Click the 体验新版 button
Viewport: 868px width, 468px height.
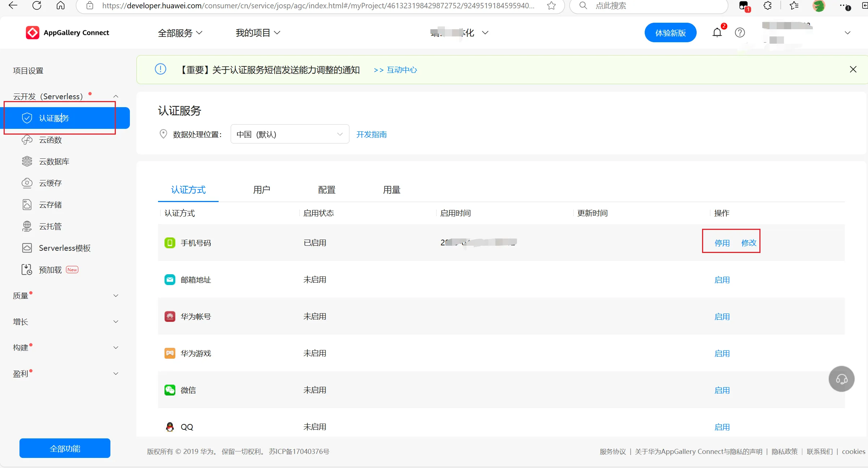pyautogui.click(x=670, y=33)
